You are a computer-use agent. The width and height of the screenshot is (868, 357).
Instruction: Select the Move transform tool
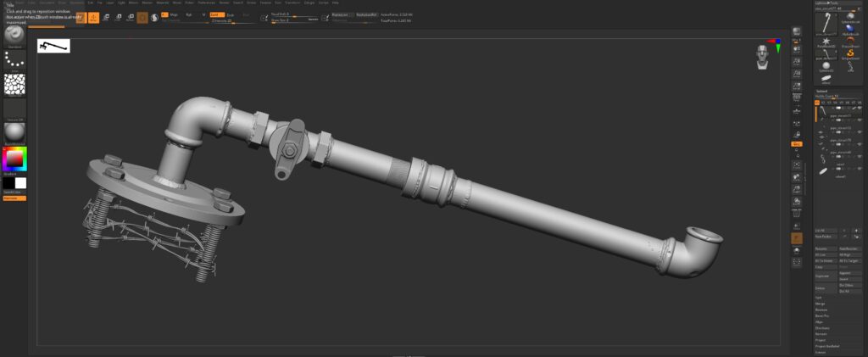click(x=106, y=18)
